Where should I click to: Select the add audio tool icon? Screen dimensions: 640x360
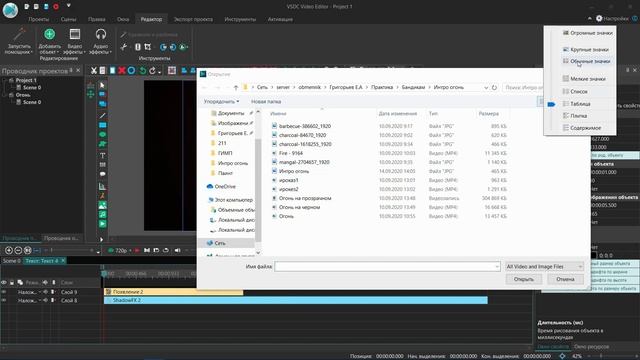click(x=102, y=214)
